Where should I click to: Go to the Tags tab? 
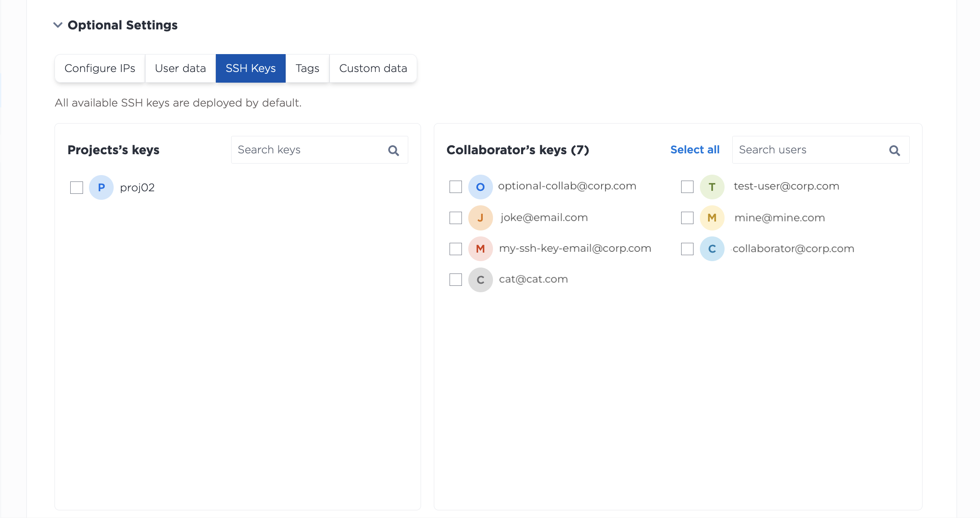(307, 68)
